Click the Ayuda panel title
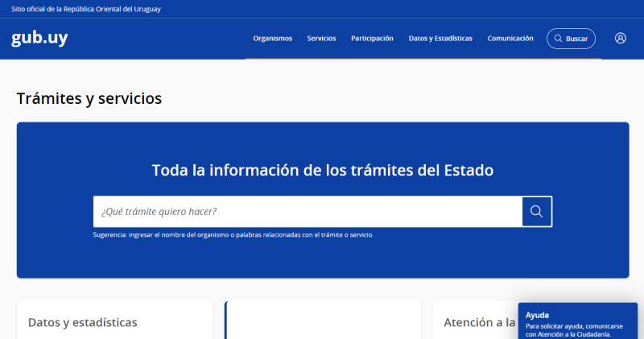The width and height of the screenshot is (644, 339). coord(537,315)
